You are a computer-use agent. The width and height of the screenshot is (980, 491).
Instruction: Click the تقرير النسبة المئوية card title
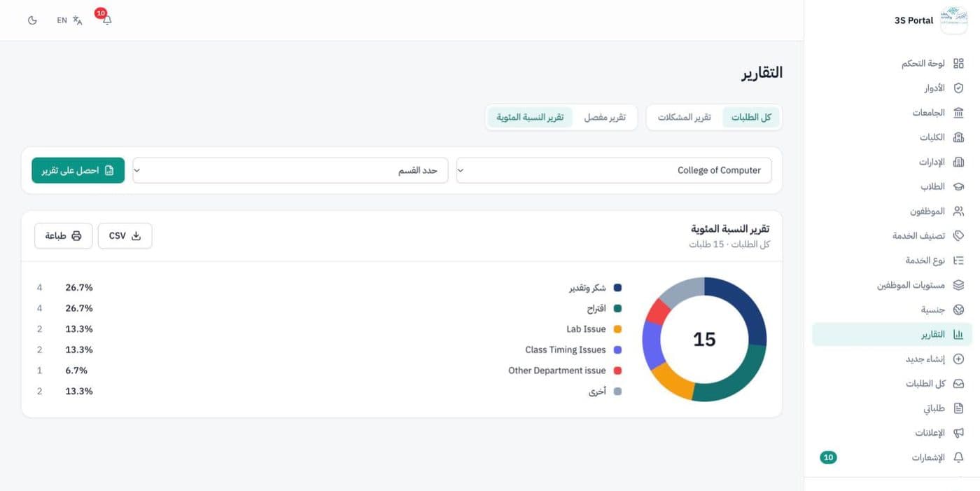click(x=730, y=229)
